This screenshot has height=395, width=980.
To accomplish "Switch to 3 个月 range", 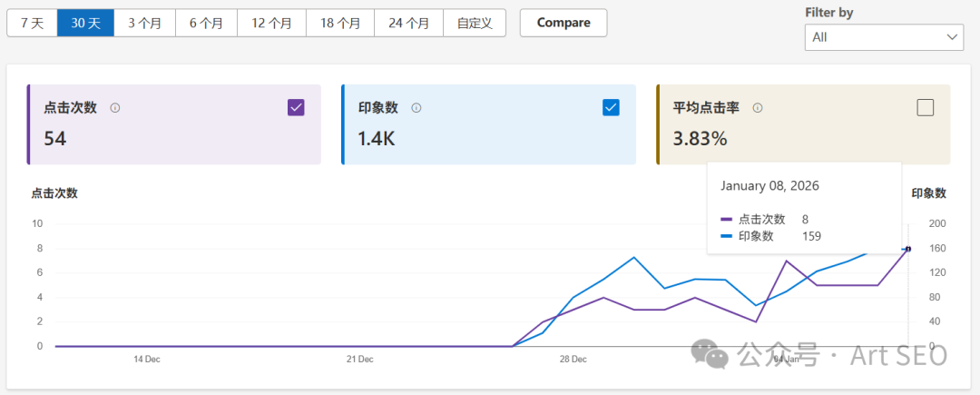I will click(x=144, y=23).
